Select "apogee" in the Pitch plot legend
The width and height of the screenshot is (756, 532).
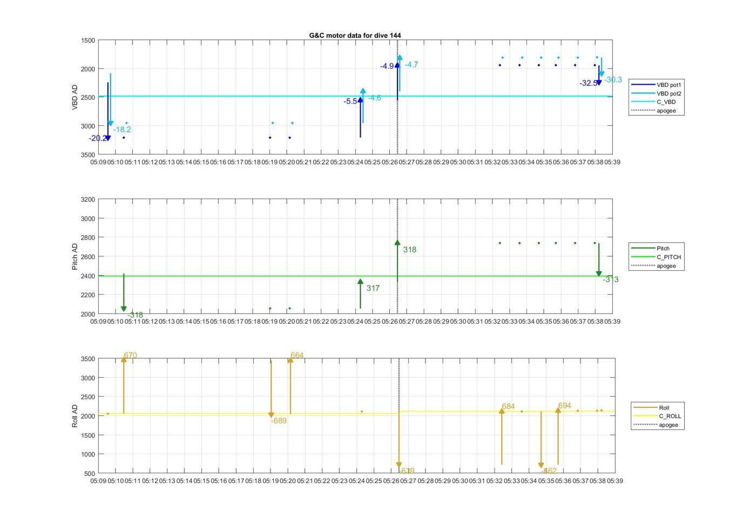pos(653,265)
